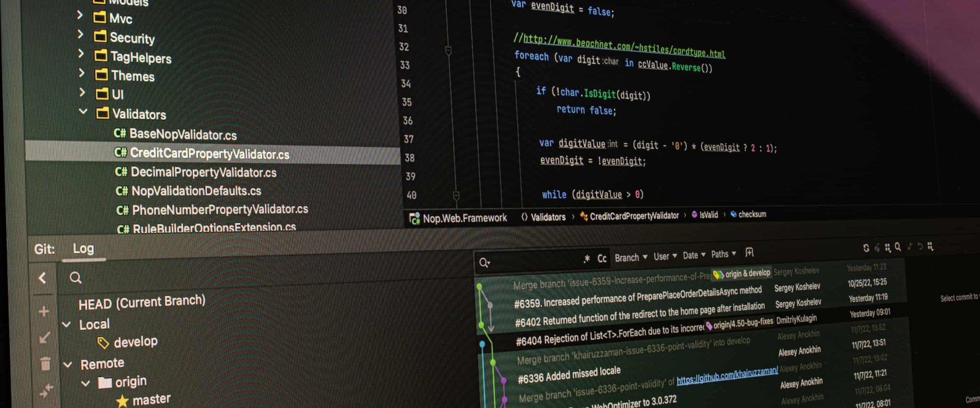Expand the Security folder

coord(80,35)
